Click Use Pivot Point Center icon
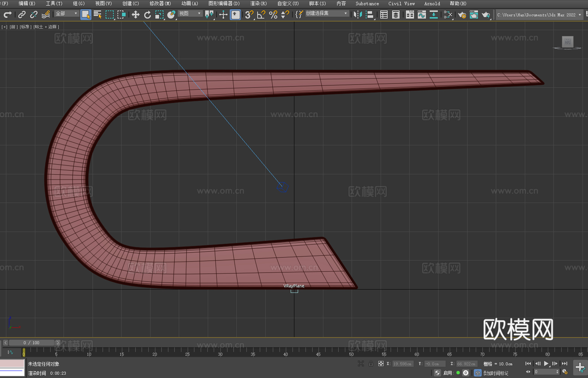 tap(209, 14)
